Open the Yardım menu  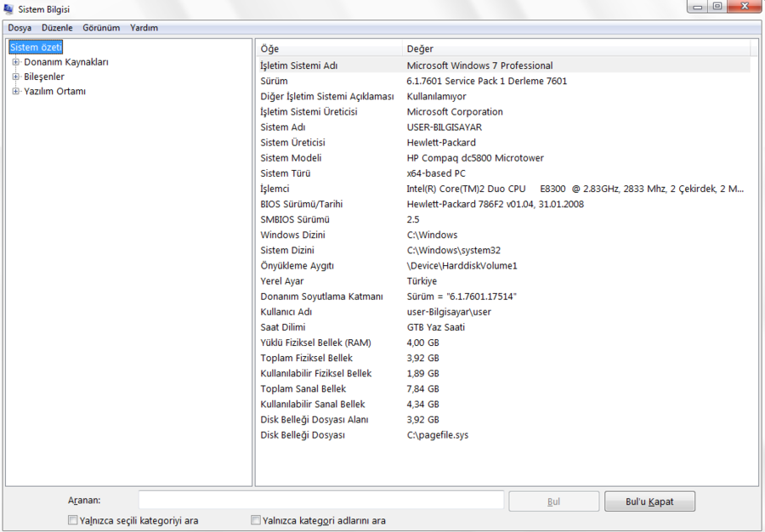pyautogui.click(x=144, y=28)
